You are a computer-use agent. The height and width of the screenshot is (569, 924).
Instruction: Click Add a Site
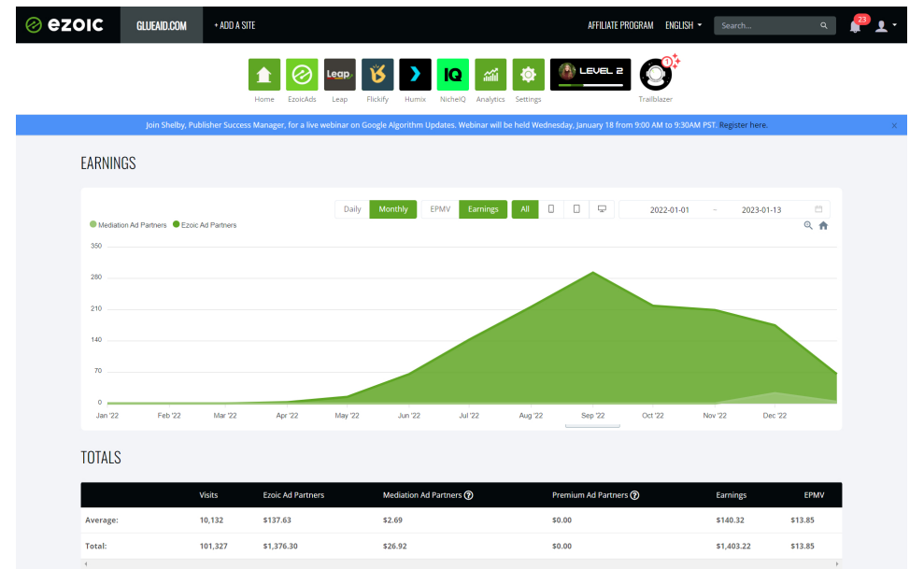click(x=235, y=25)
